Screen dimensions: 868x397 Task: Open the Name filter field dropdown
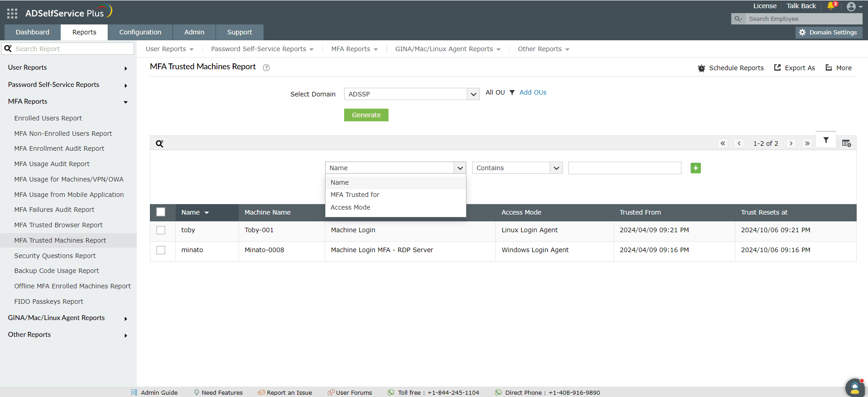click(x=395, y=167)
